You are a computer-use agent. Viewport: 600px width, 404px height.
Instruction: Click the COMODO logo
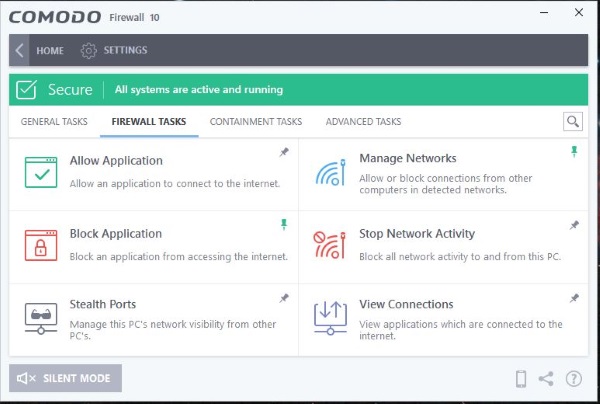click(x=55, y=17)
